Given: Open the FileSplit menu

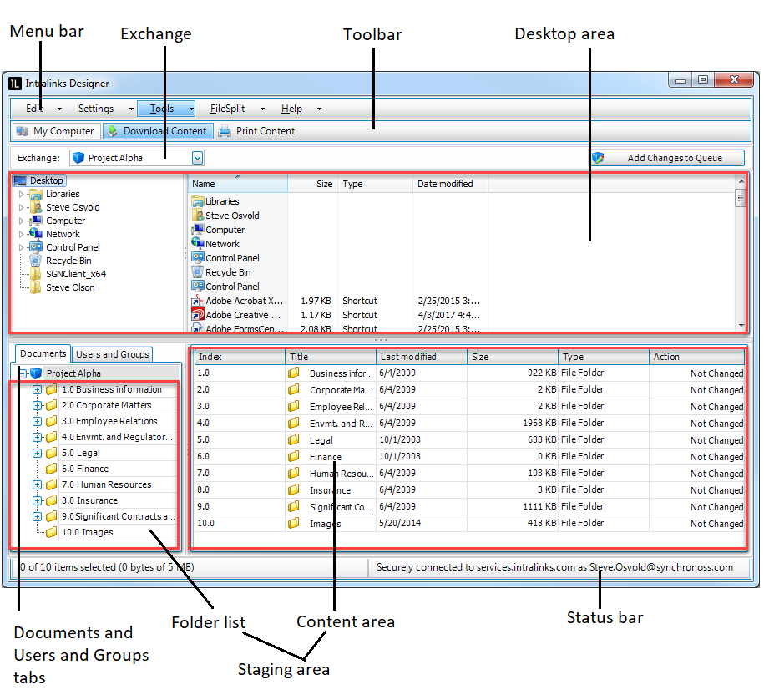Looking at the screenshot, I should coord(237,109).
